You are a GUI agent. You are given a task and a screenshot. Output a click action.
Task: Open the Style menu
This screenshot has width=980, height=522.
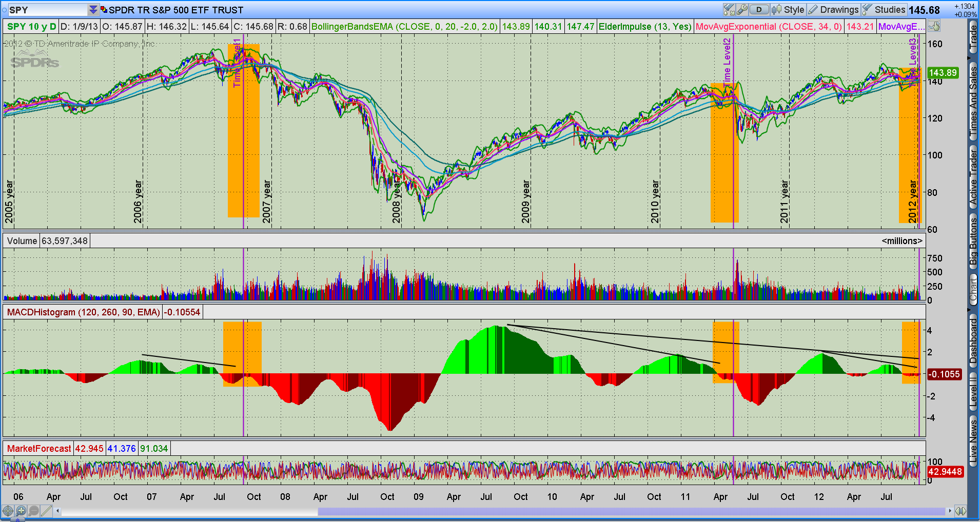tap(788, 10)
